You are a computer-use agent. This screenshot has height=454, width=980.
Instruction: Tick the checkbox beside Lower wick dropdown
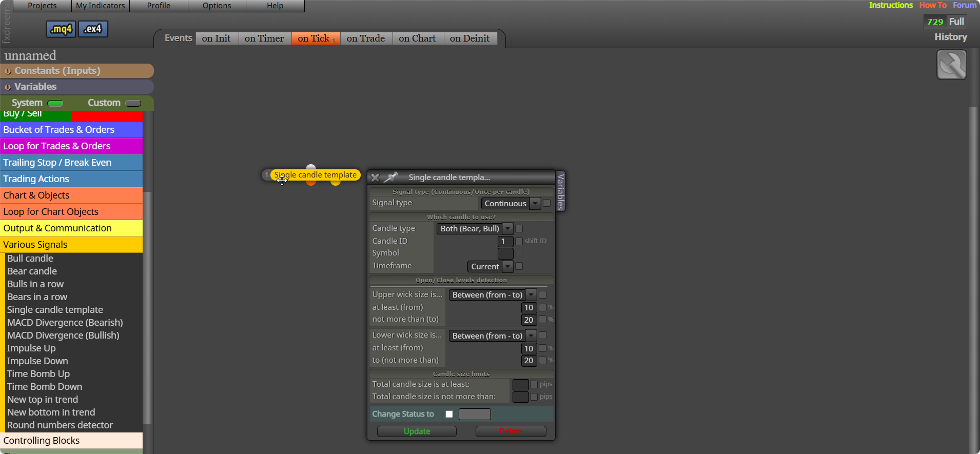tap(543, 335)
